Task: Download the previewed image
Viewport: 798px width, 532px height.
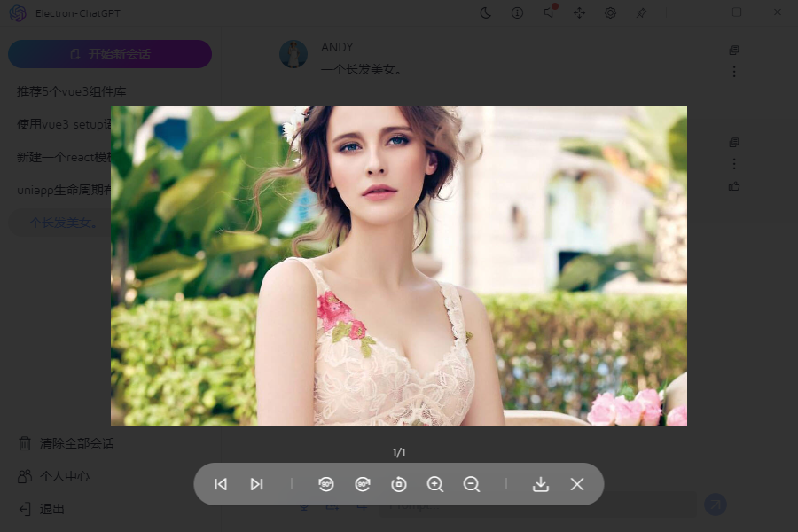Action: point(541,484)
